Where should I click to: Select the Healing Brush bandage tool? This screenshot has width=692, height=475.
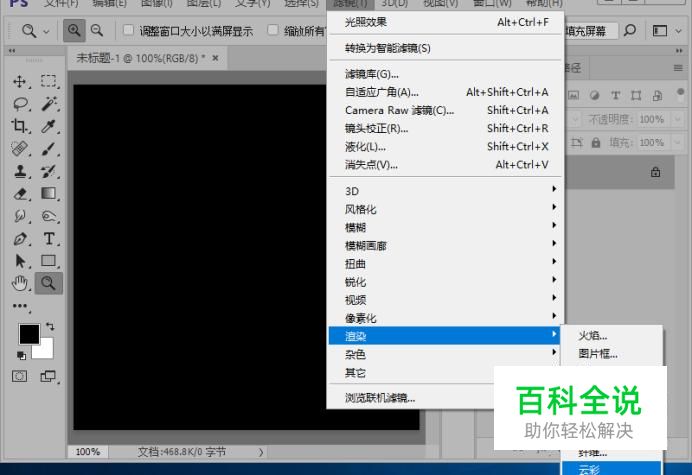(19, 149)
